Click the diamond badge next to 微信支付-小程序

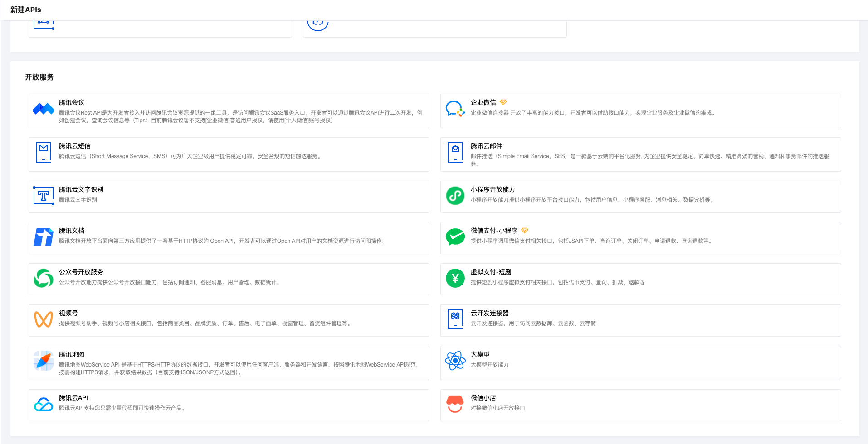coord(525,231)
